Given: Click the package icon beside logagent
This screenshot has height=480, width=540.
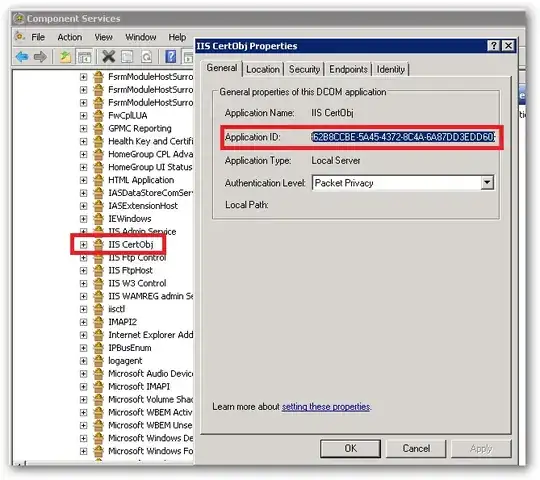Looking at the screenshot, I should (x=98, y=361).
